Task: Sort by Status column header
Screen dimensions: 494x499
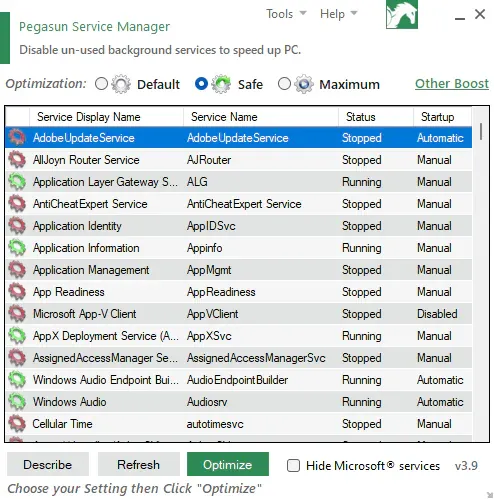Action: pyautogui.click(x=376, y=117)
